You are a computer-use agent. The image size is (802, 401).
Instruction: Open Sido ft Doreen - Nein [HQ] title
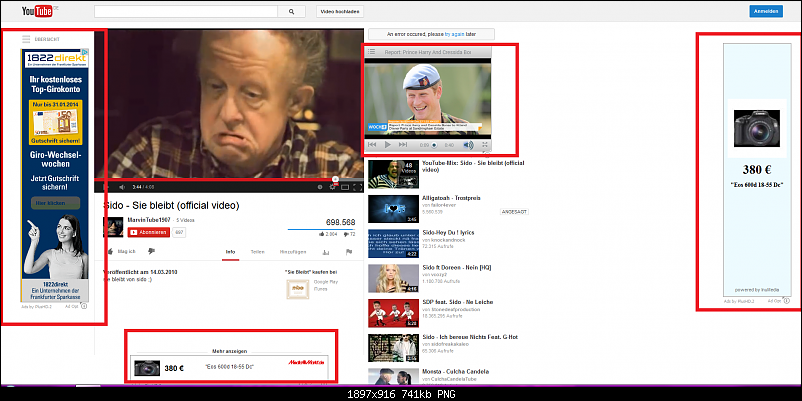pos(457,268)
